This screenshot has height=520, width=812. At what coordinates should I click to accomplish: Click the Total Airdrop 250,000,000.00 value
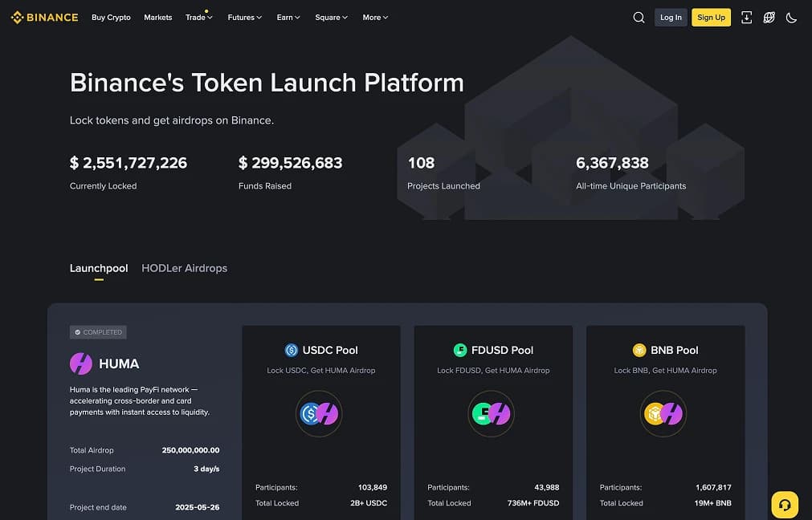190,450
